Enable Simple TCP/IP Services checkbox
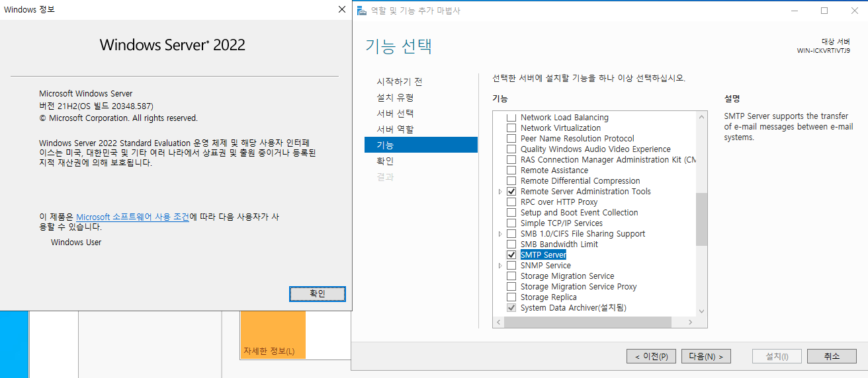 coord(511,223)
